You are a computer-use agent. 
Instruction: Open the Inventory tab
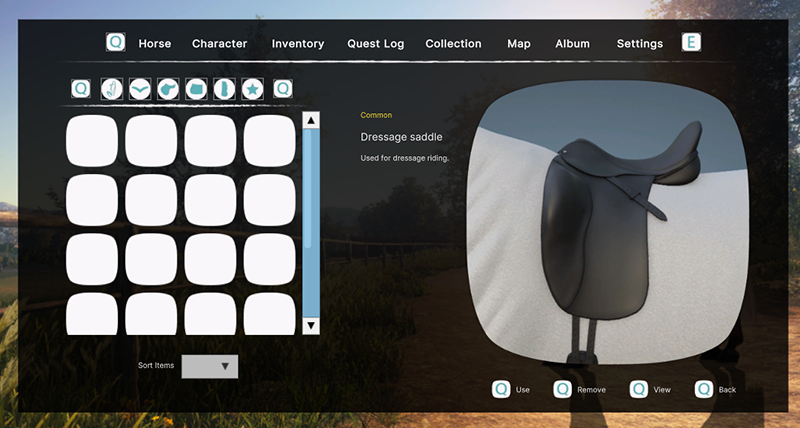point(298,44)
